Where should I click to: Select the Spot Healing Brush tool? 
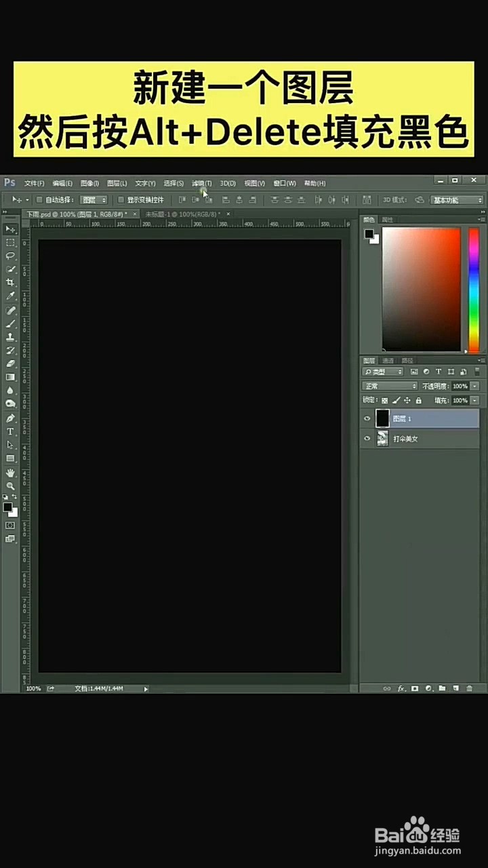(10, 311)
